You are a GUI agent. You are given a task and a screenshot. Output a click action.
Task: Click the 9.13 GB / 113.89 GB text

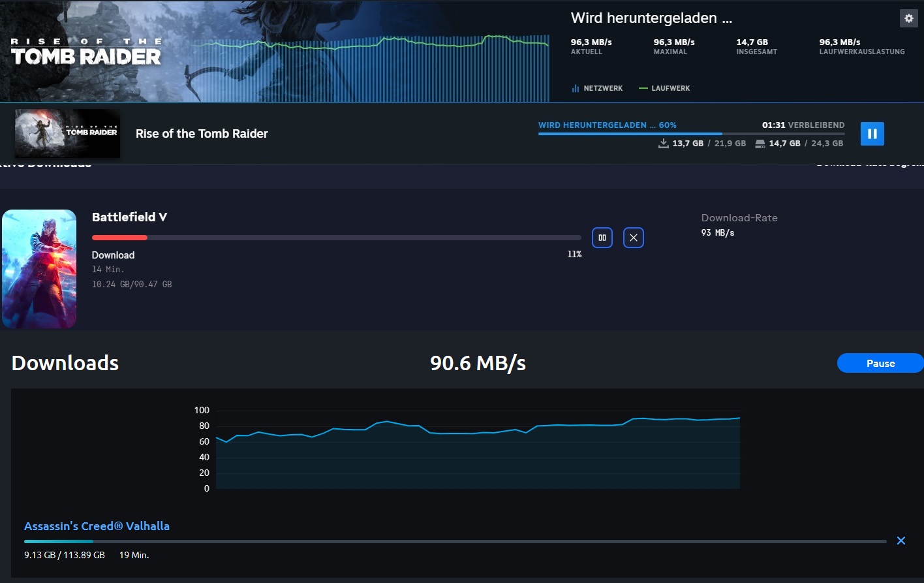click(65, 555)
